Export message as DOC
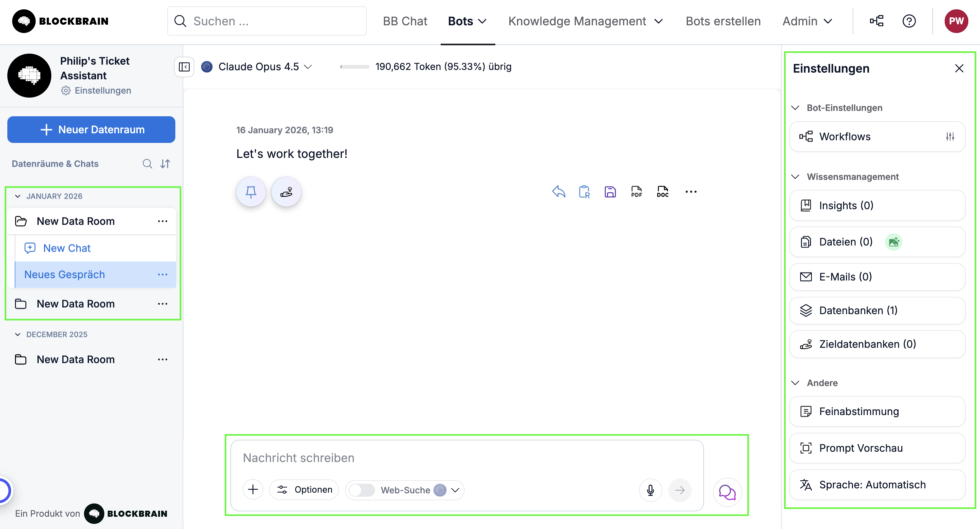 coord(662,192)
